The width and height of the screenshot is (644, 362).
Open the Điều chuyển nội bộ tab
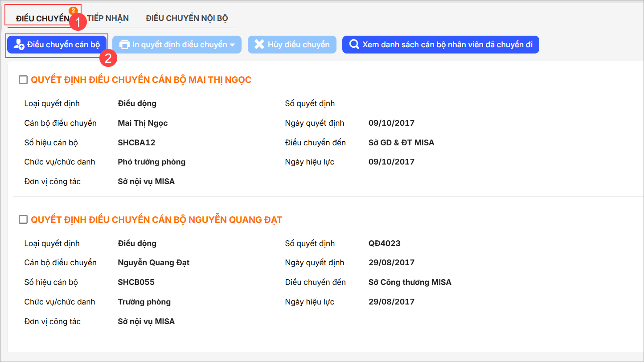click(x=187, y=18)
